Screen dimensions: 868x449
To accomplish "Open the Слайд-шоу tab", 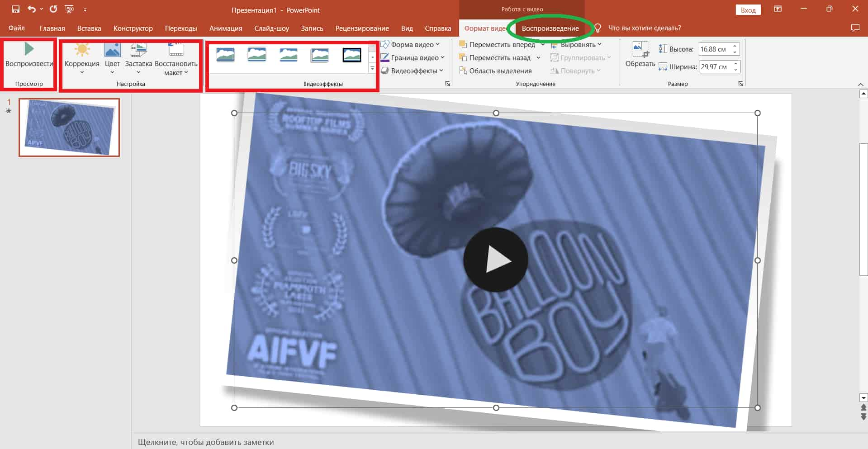I will click(x=271, y=28).
